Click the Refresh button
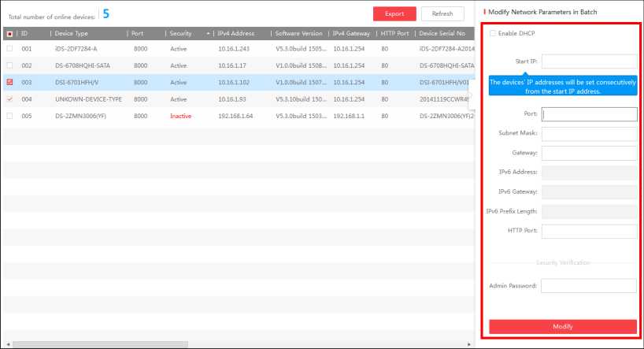The height and width of the screenshot is (349, 644). coord(442,13)
